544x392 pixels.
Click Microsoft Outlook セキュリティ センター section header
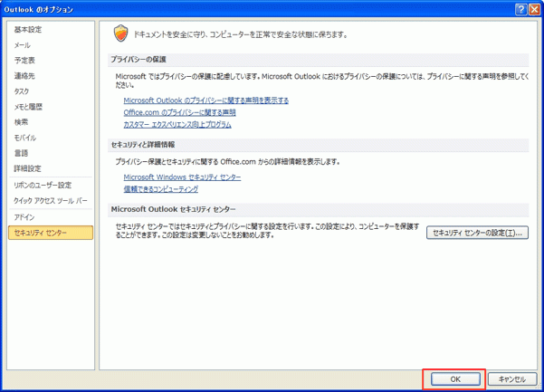coord(318,209)
